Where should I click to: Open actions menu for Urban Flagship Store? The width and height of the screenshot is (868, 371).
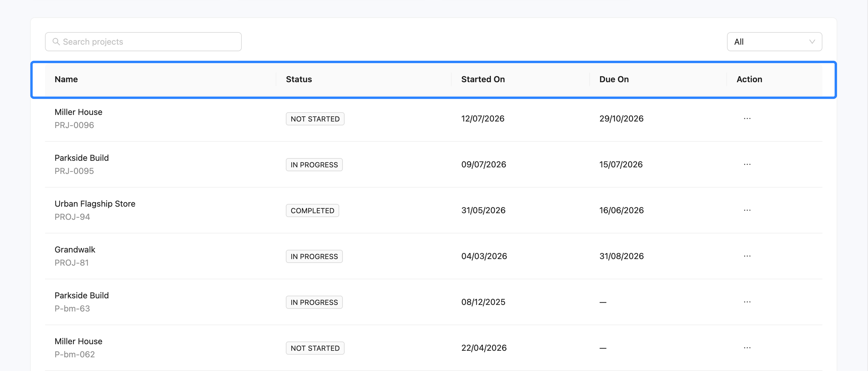pyautogui.click(x=747, y=210)
